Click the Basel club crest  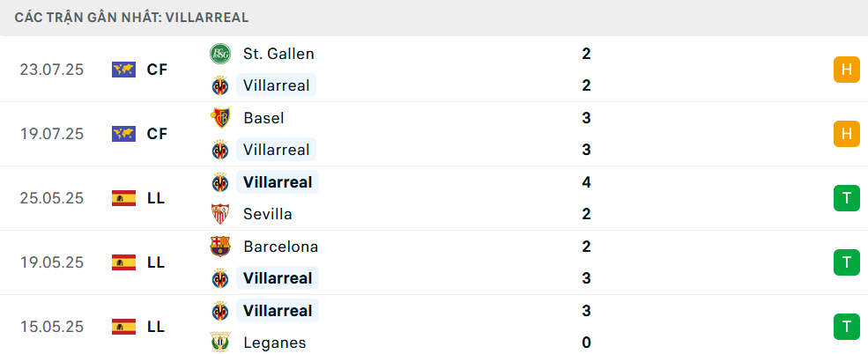coord(220,118)
